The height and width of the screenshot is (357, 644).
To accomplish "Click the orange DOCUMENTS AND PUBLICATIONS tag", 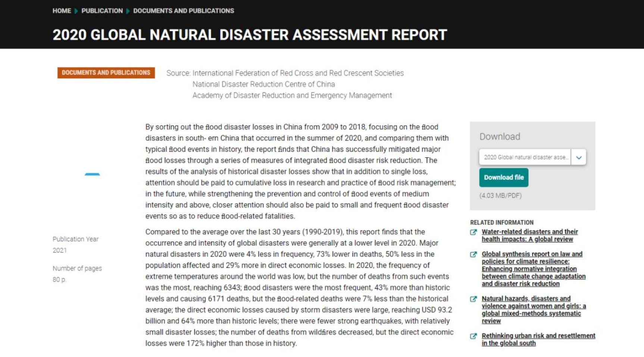I will (x=106, y=72).
